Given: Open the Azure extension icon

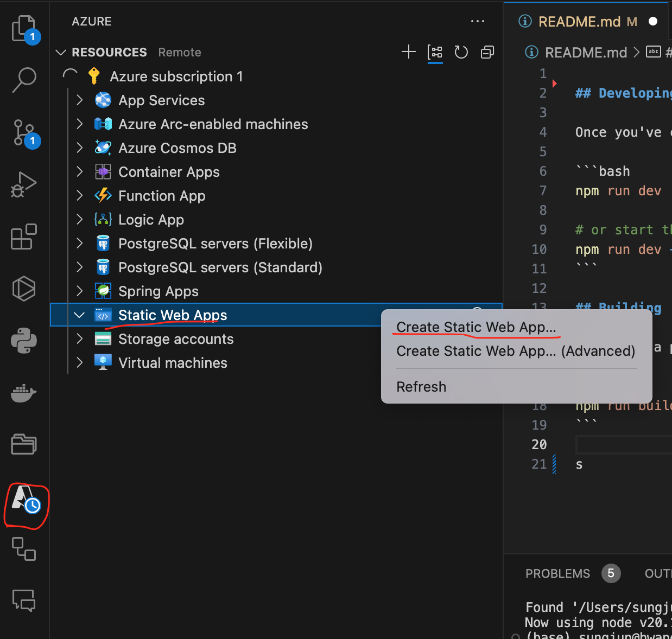Looking at the screenshot, I should (x=26, y=499).
